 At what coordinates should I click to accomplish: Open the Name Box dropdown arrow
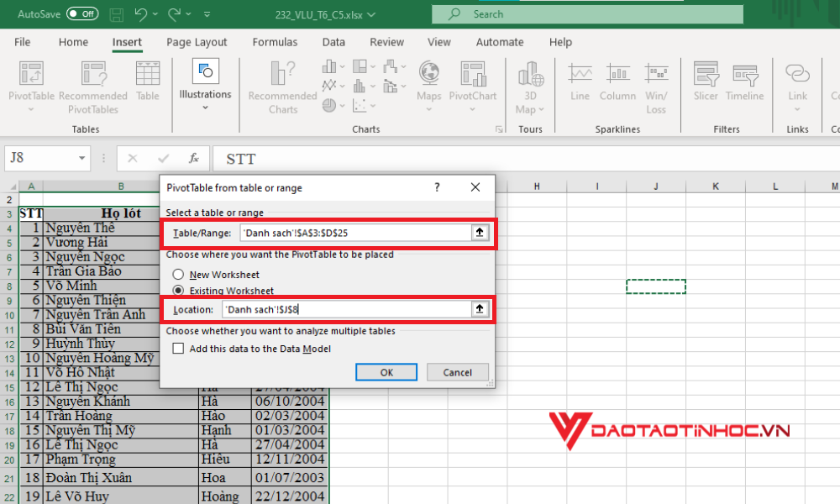pyautogui.click(x=82, y=158)
